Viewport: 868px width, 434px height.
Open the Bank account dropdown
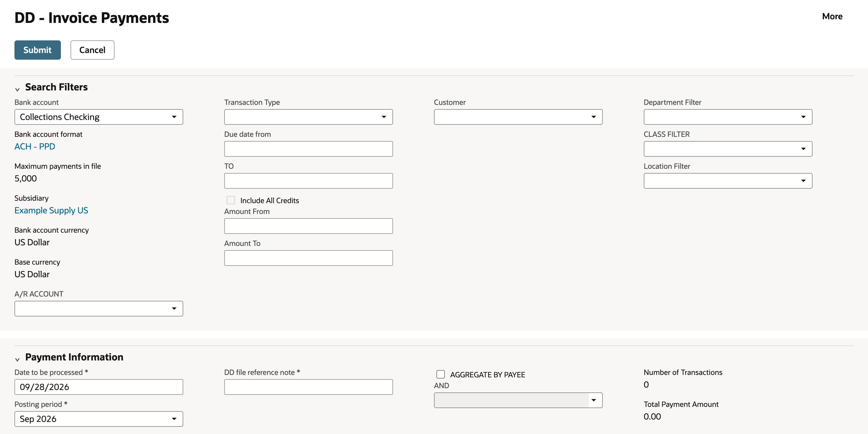[x=99, y=117]
